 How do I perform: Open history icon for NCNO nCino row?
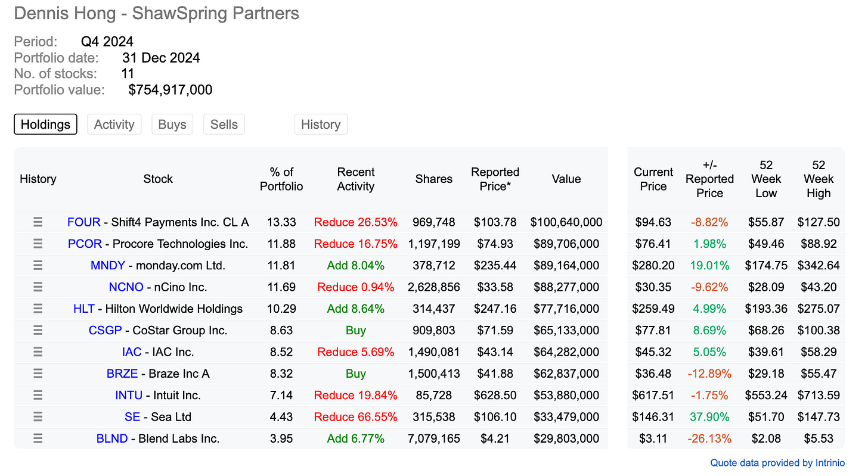click(x=38, y=287)
